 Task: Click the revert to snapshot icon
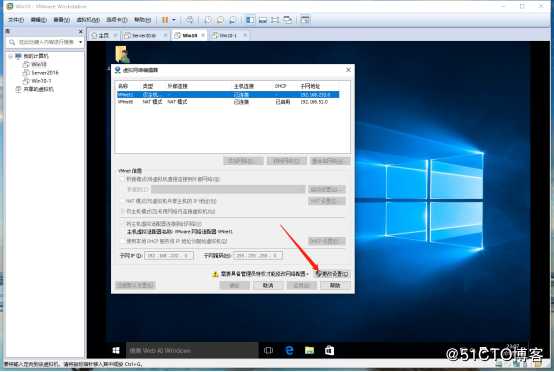point(220,20)
